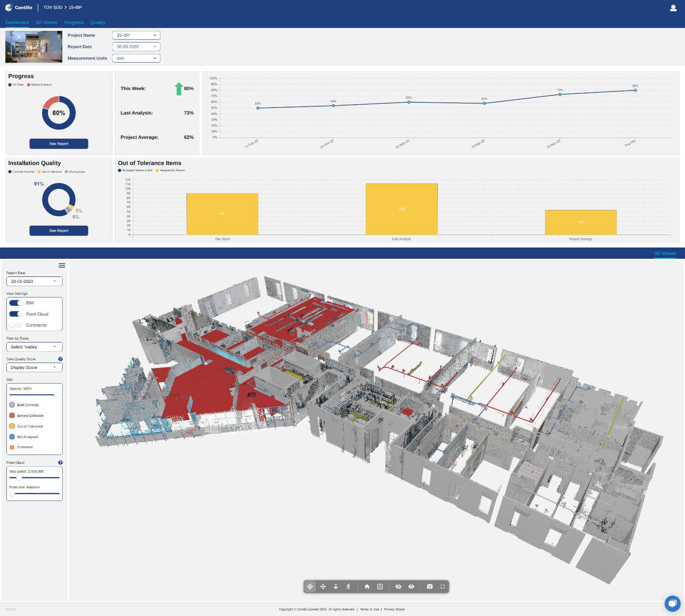Viewport: 685px width, 616px height.
Task: Open the Point Cloud help question mark
Action: pyautogui.click(x=60, y=462)
